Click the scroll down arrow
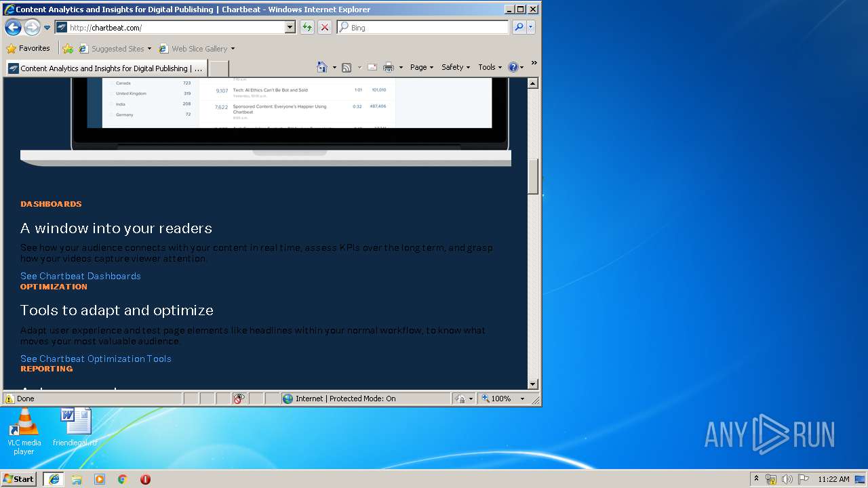Screen dimensions: 868x488 coord(533,384)
